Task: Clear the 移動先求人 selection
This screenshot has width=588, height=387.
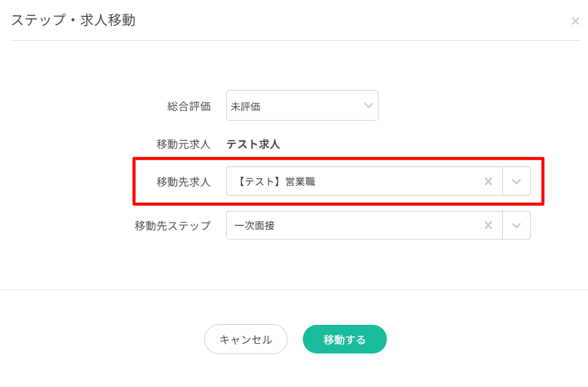Action: pos(488,181)
